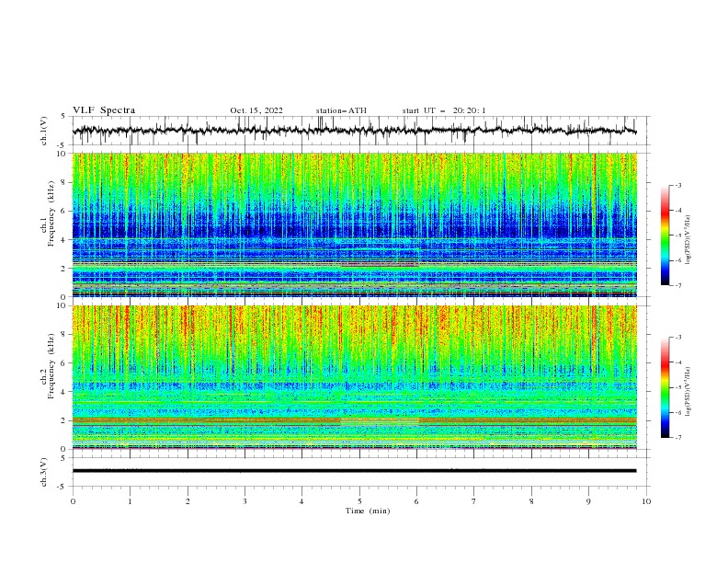Click the "station=ATH" header label
728x563 pixels.
pyautogui.click(x=341, y=110)
